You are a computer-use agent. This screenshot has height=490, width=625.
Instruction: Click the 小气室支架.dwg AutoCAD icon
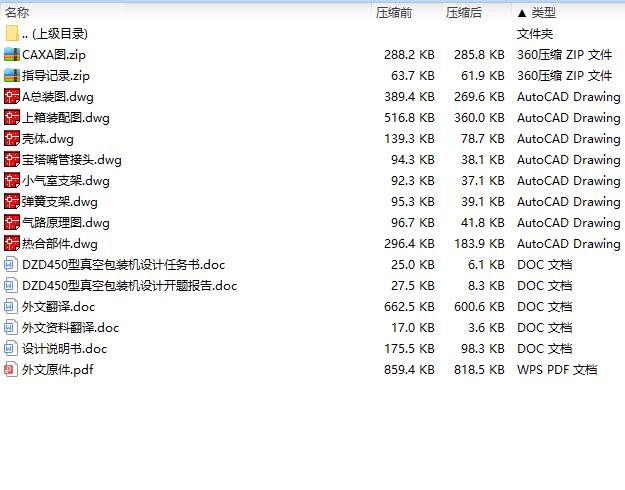12,181
